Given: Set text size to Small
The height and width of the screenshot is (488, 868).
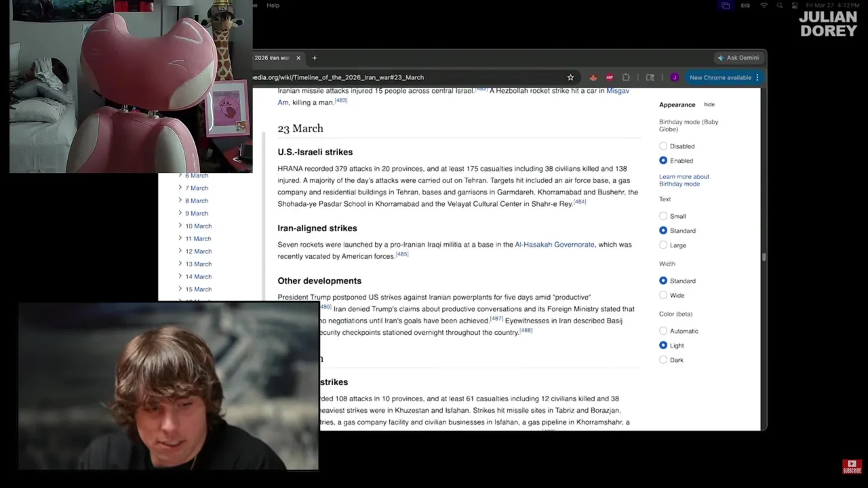Looking at the screenshot, I should tap(663, 216).
